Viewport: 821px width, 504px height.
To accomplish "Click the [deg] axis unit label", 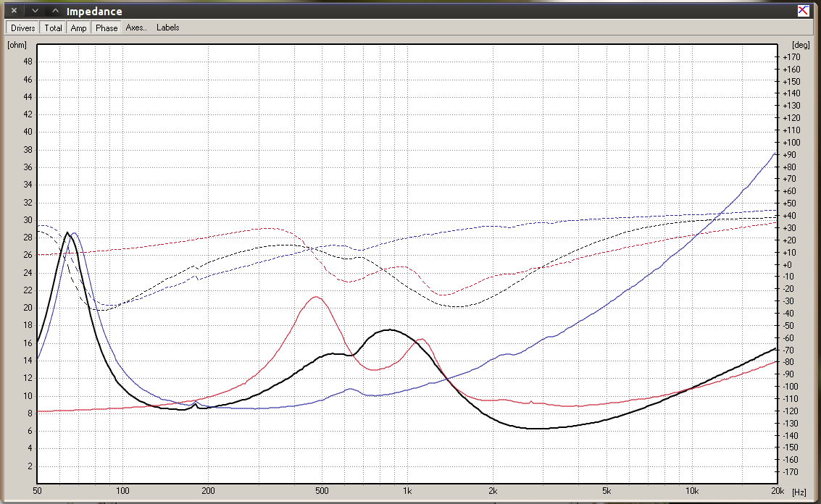I will click(x=801, y=45).
